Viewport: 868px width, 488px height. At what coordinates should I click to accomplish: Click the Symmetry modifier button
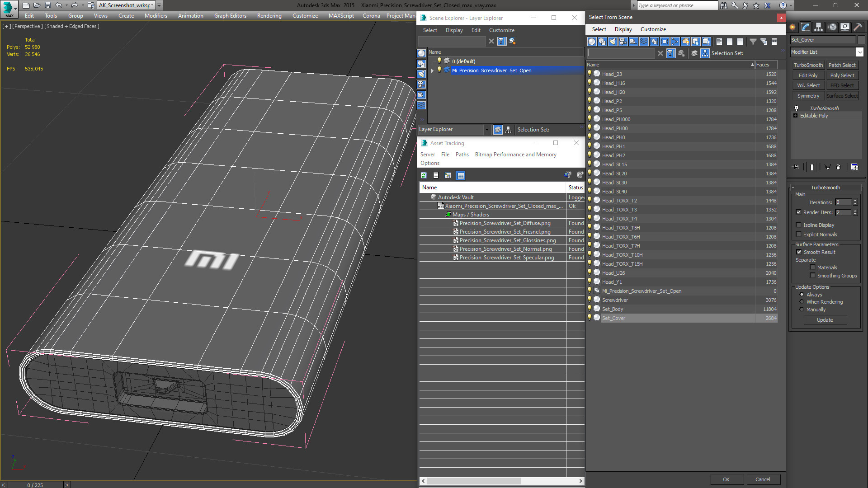(x=808, y=96)
